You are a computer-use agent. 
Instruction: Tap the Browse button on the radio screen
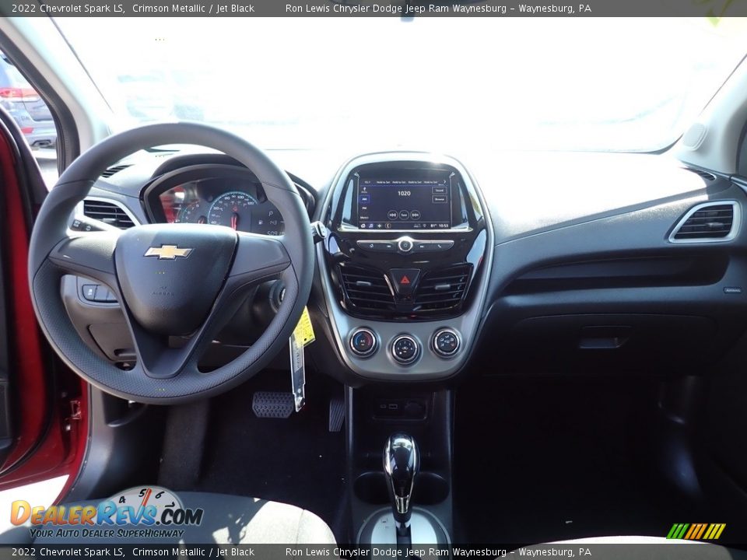[x=440, y=199]
